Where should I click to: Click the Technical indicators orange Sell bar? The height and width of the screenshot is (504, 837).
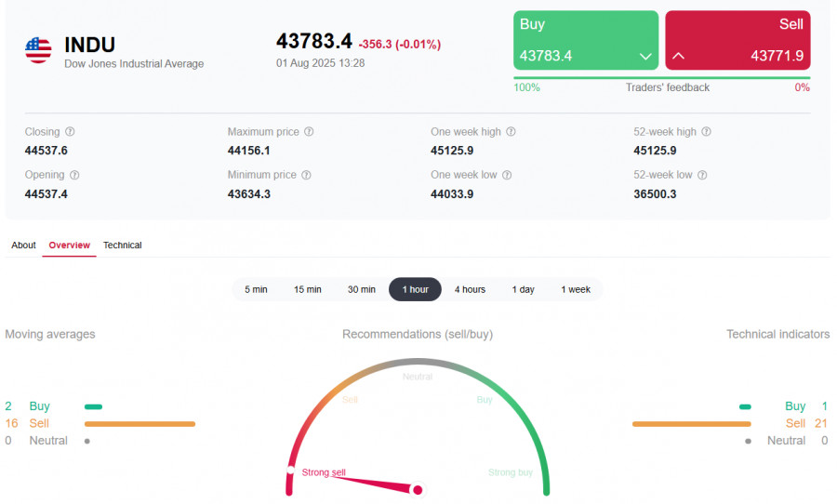(x=692, y=424)
